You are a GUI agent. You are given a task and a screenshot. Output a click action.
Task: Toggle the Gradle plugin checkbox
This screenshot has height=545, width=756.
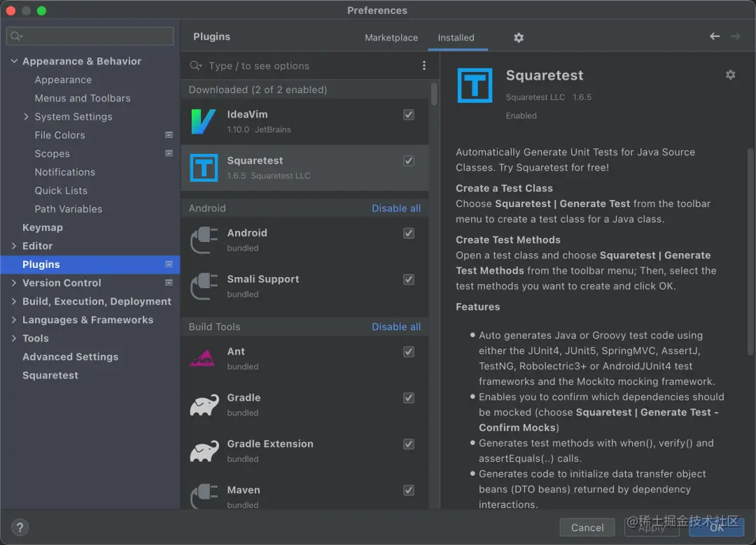pyautogui.click(x=408, y=398)
